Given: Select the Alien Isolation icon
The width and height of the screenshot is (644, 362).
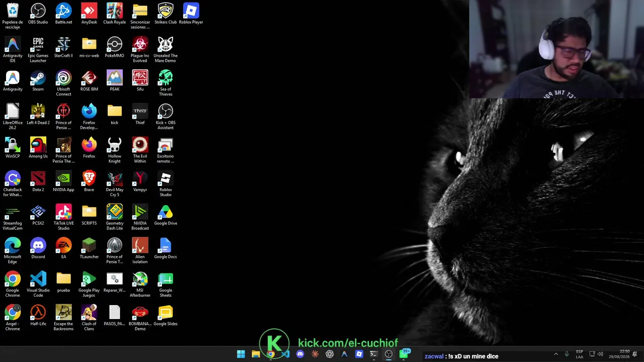Looking at the screenshot, I should click(x=140, y=251).
